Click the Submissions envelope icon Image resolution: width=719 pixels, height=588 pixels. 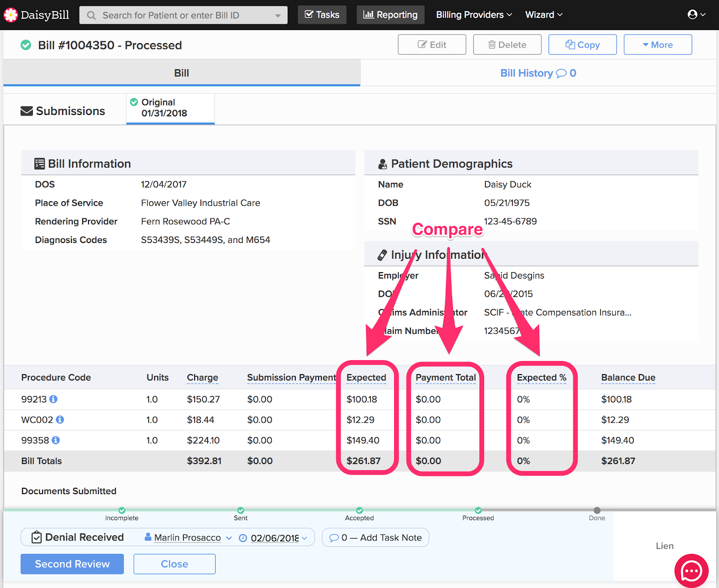(27, 111)
